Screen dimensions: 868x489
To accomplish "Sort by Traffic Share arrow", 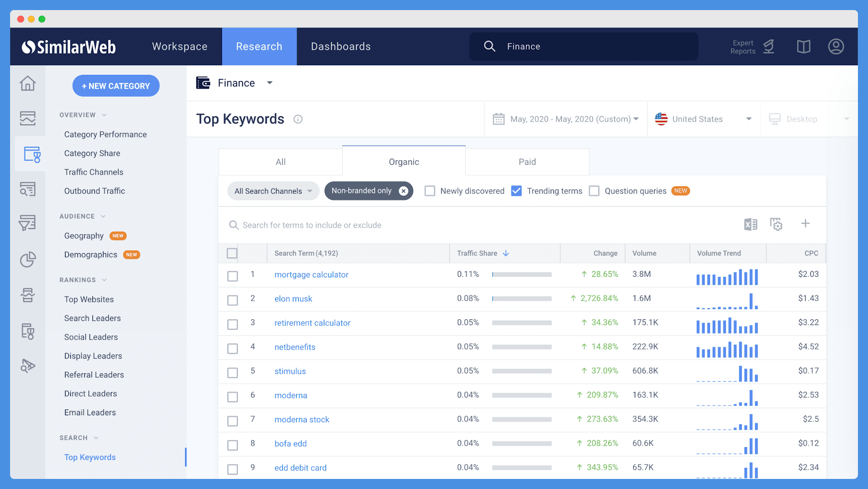I will click(506, 254).
